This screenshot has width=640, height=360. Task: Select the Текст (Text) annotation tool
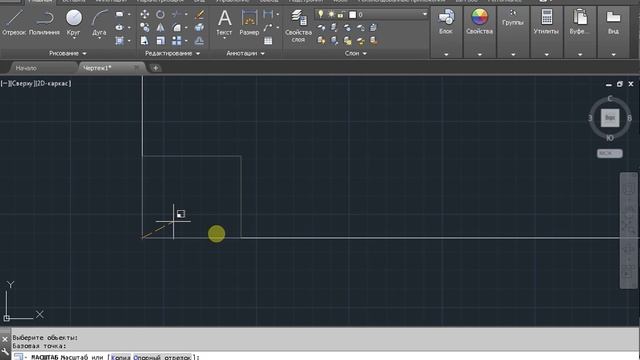224,22
